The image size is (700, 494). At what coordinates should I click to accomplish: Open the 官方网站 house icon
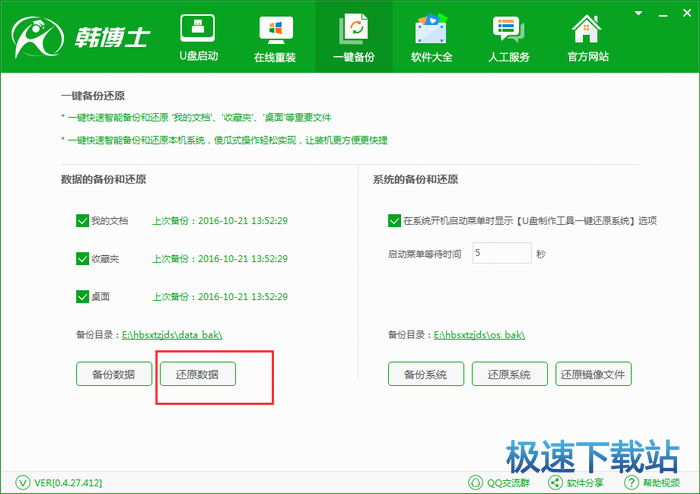tap(587, 29)
